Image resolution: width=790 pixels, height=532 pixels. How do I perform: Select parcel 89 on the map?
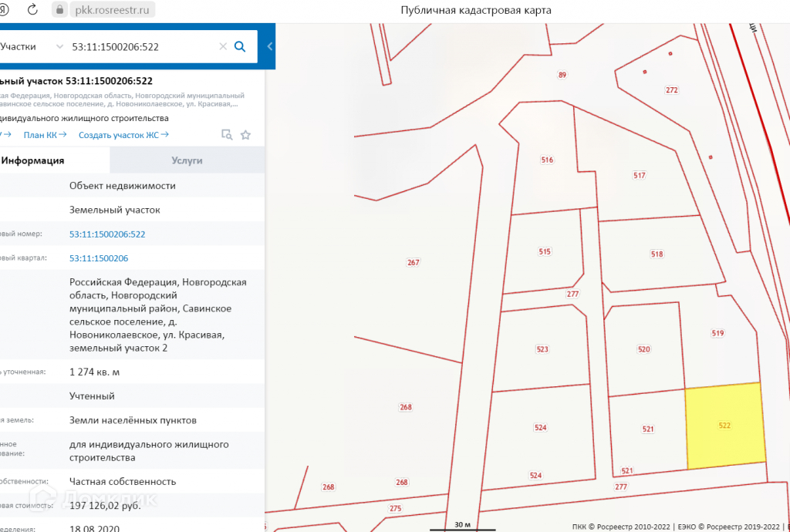(562, 75)
